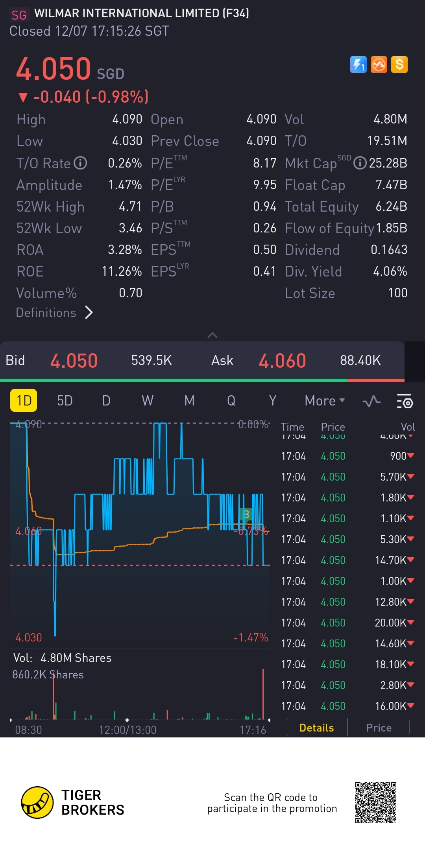Open the Mkt Cap info icon
This screenshot has width=425, height=868.
click(360, 163)
